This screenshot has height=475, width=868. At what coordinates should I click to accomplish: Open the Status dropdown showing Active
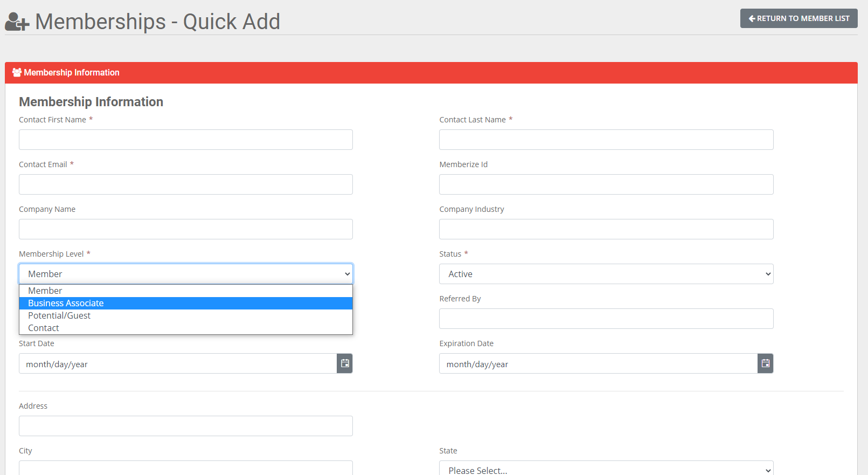coord(606,274)
